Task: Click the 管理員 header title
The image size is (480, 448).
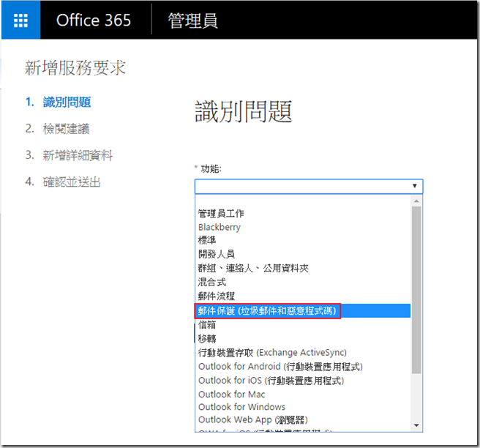Action: pos(192,20)
